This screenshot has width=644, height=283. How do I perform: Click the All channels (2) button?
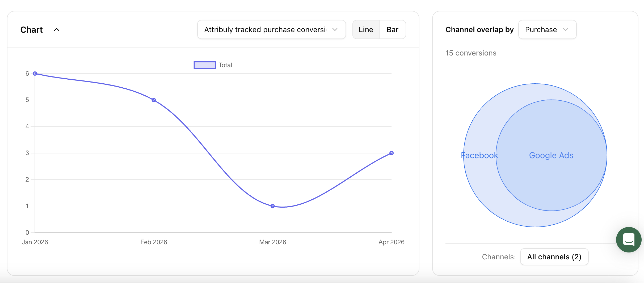554,257
